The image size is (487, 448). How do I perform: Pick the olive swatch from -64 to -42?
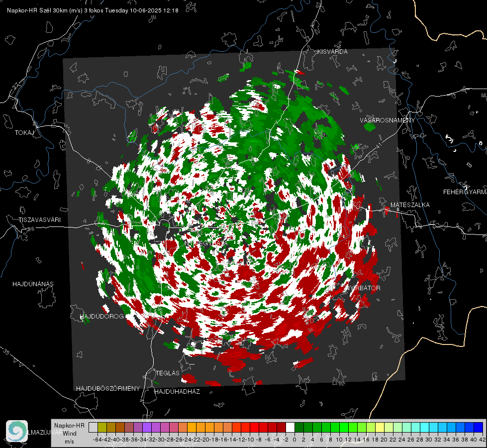102,427
